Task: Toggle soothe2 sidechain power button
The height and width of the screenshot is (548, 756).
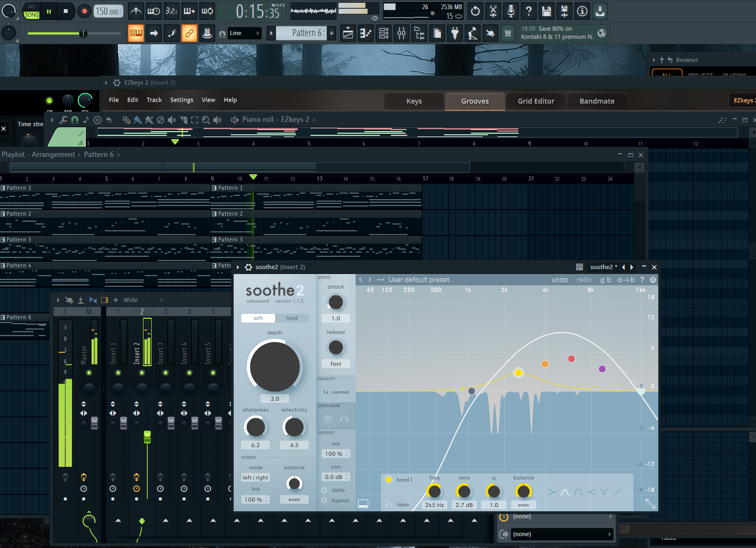Action: pos(328,419)
